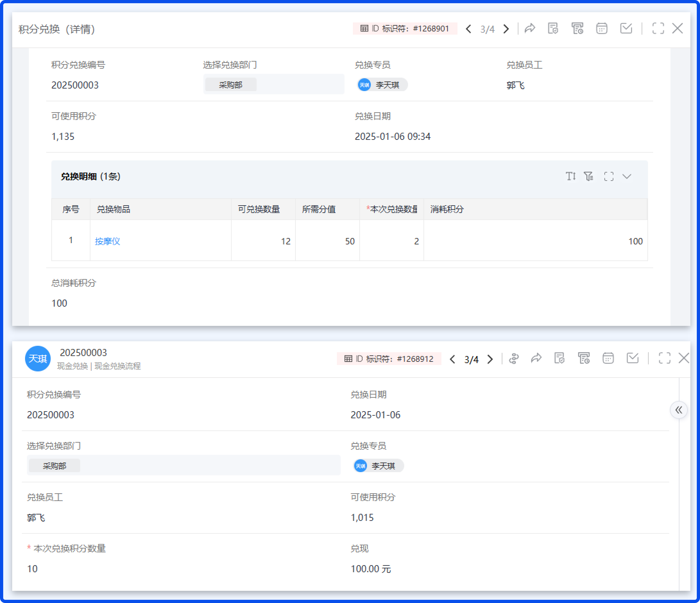Click the share icon in the top dialog toolbar
This screenshot has width=700, height=603.
click(x=530, y=29)
